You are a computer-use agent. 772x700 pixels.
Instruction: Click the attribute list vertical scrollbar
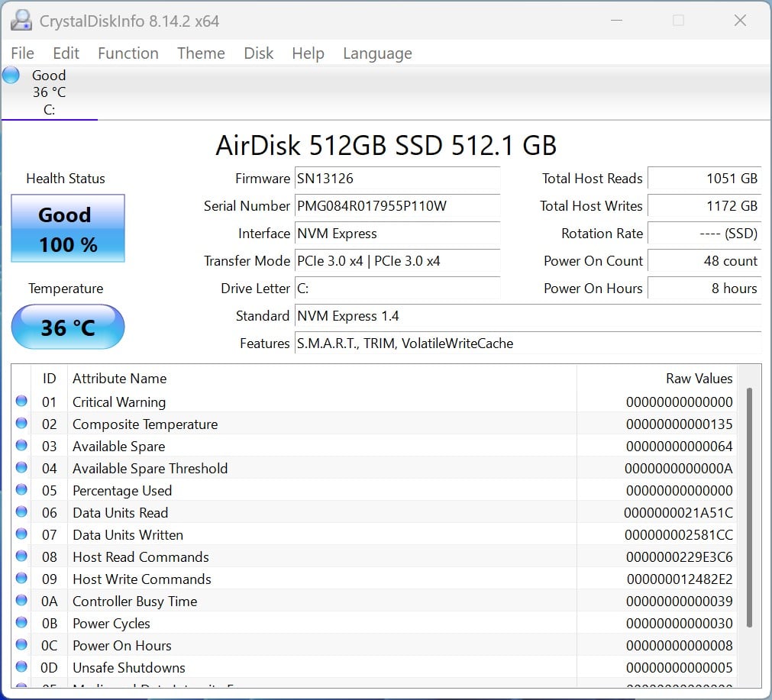pyautogui.click(x=749, y=508)
